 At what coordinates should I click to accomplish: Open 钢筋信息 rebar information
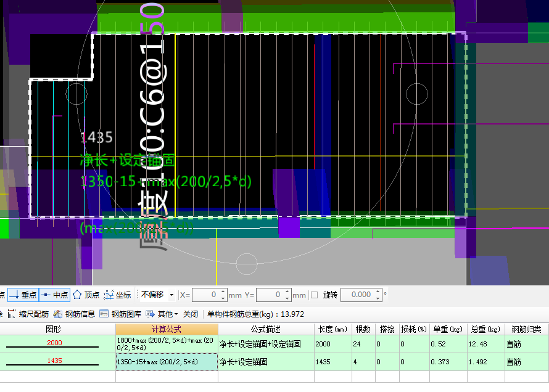click(x=74, y=314)
